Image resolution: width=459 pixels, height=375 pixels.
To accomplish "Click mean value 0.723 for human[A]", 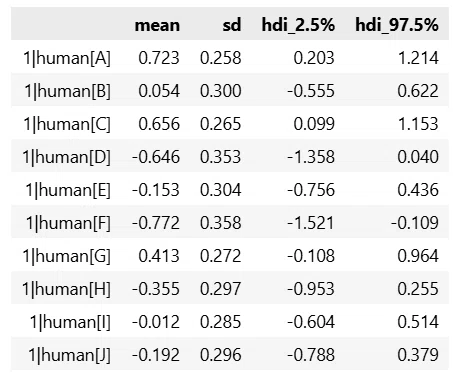I will 159,58.
